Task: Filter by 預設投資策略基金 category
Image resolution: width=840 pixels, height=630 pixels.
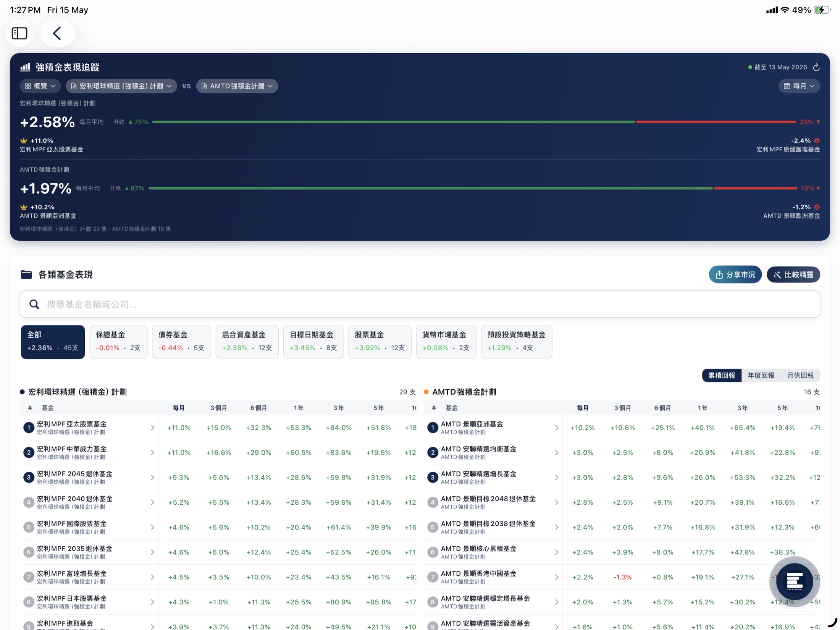Action: click(517, 342)
